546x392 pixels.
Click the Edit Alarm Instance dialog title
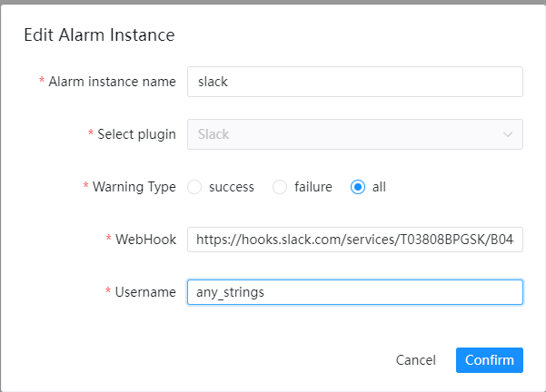point(99,35)
